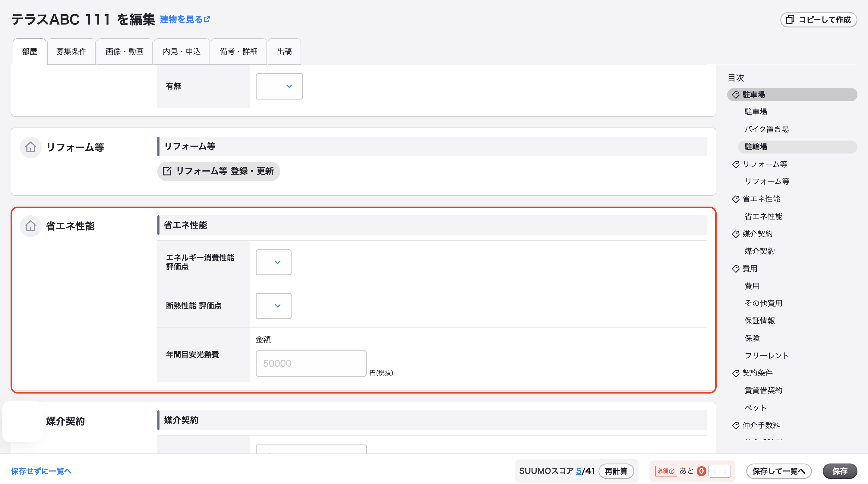Open the 建物を見る link
Screen dimensions: 868x484
[x=185, y=19]
